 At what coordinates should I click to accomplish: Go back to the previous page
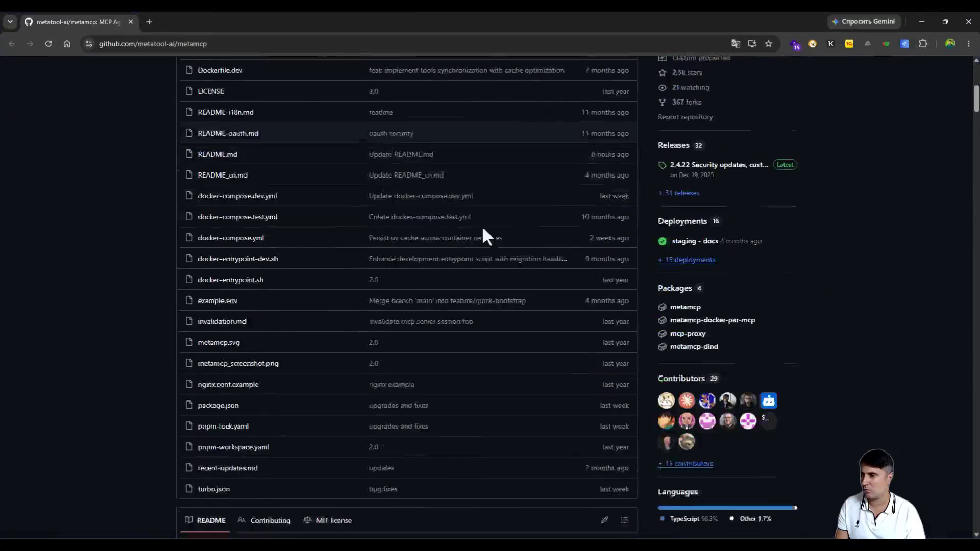click(12, 44)
